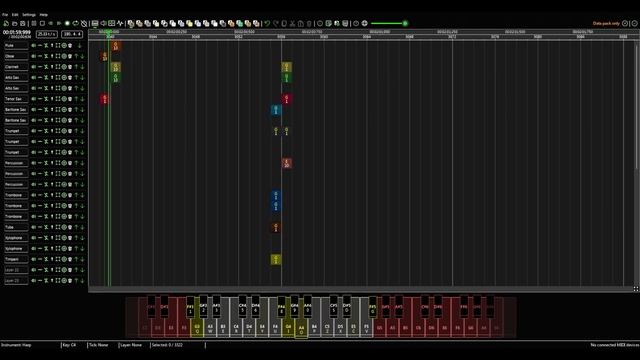Click the Tenor Sax layer stereo icon

pos(40,99)
